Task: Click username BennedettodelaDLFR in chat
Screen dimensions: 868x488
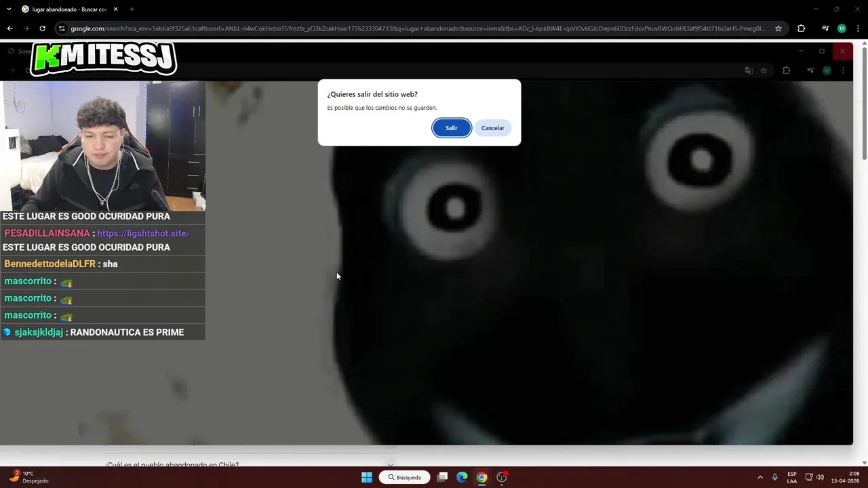Action: 50,264
